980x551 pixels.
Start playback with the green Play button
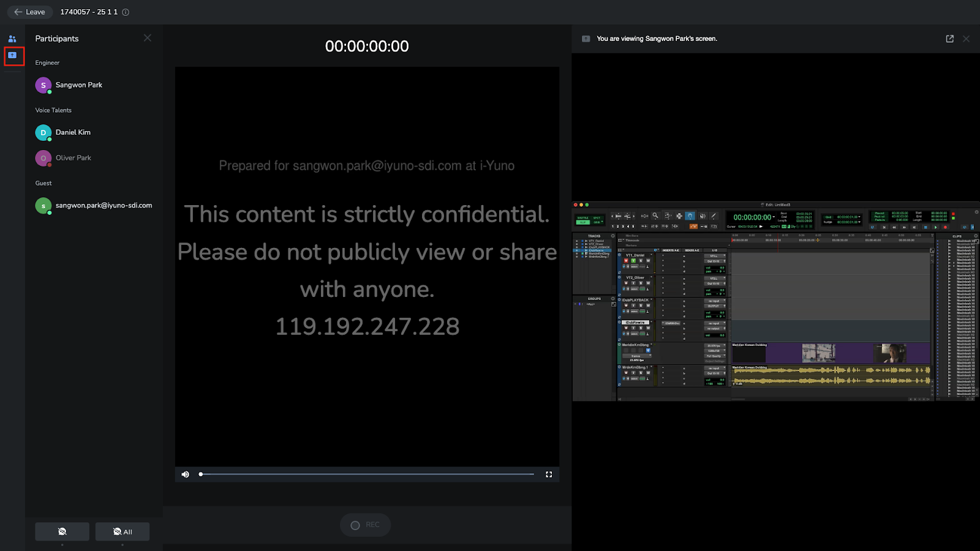[935, 227]
